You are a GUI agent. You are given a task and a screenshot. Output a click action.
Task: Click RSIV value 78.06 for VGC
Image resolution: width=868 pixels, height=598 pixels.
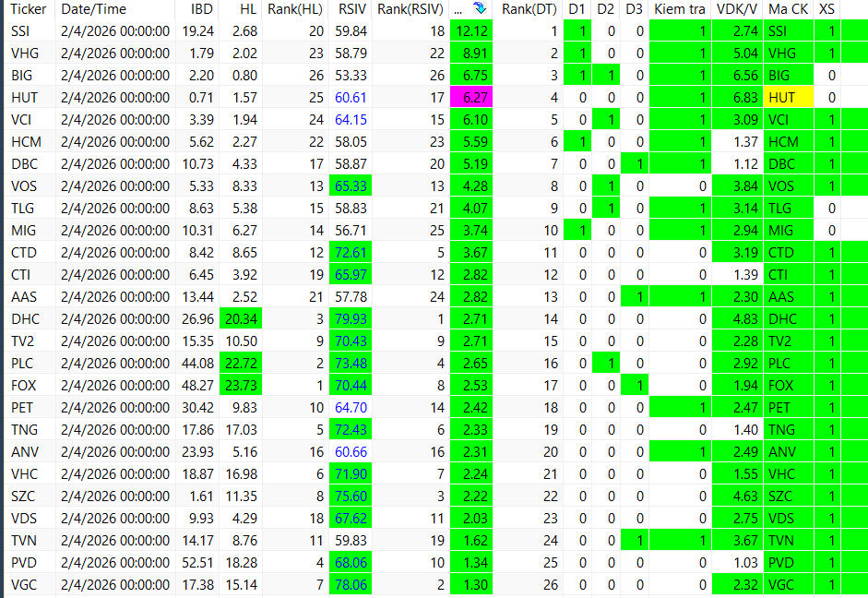pos(351,585)
